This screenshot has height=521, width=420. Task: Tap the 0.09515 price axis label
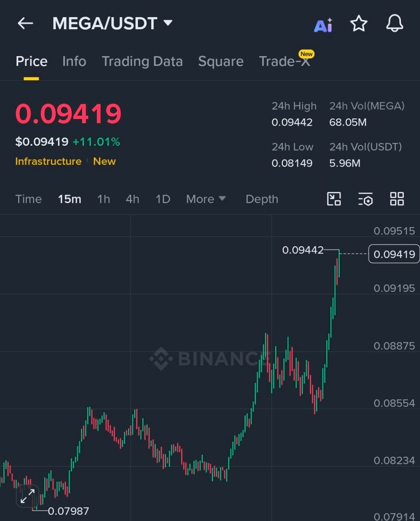pos(394,231)
